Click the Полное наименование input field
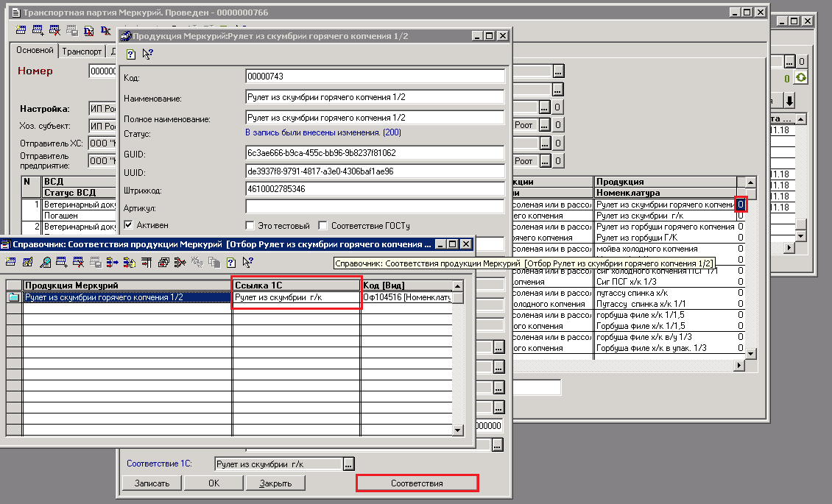Viewport: 832px width, 504px height. [376, 118]
